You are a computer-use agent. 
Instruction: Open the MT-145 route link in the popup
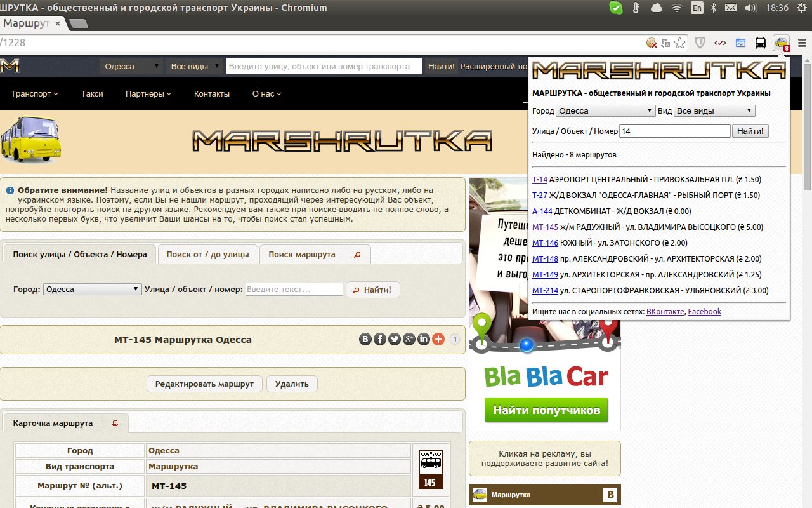[x=545, y=227]
